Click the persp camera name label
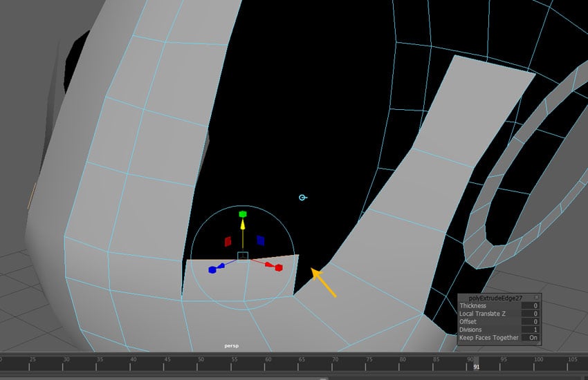Screen dimensions: 588x380 (x=231, y=346)
